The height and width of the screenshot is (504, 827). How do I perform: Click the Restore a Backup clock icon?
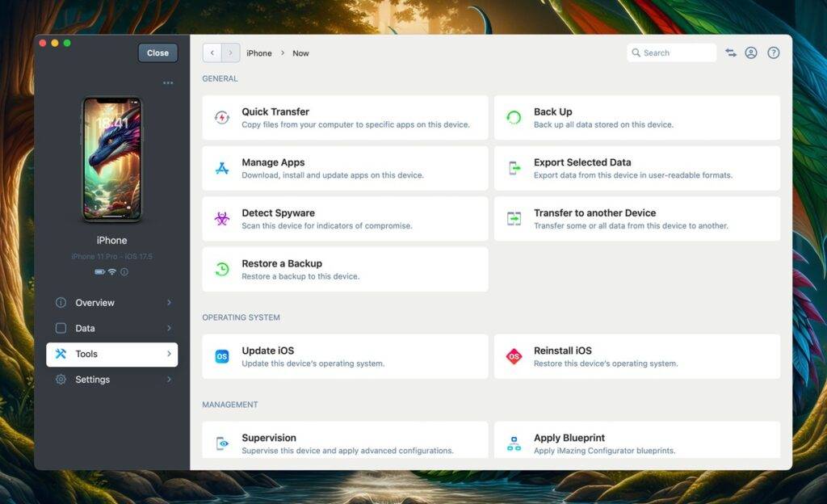222,270
